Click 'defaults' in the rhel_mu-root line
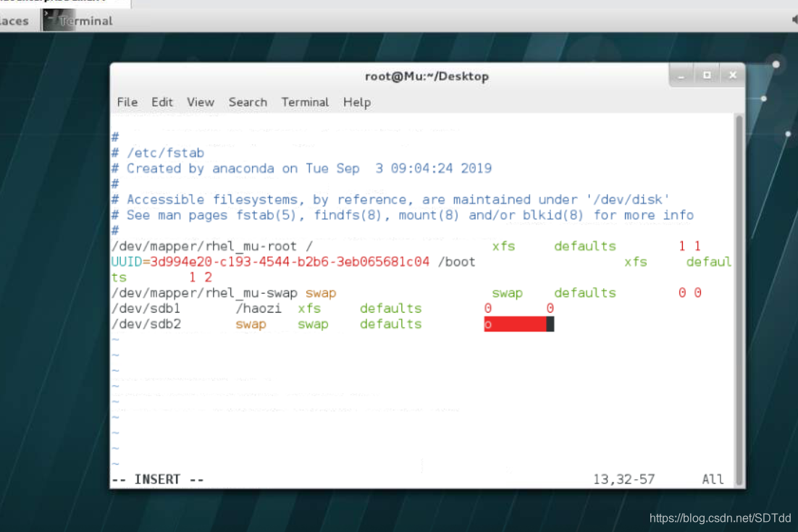 [585, 246]
